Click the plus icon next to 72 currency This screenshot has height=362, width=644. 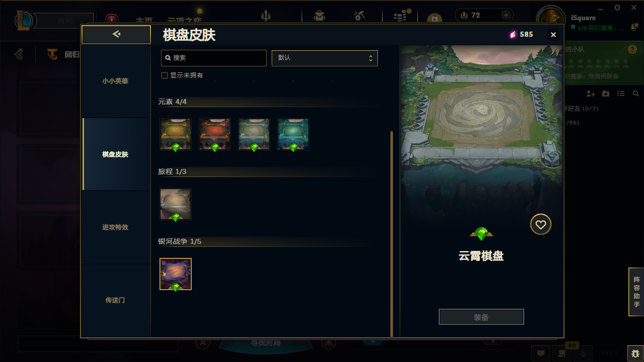point(506,15)
